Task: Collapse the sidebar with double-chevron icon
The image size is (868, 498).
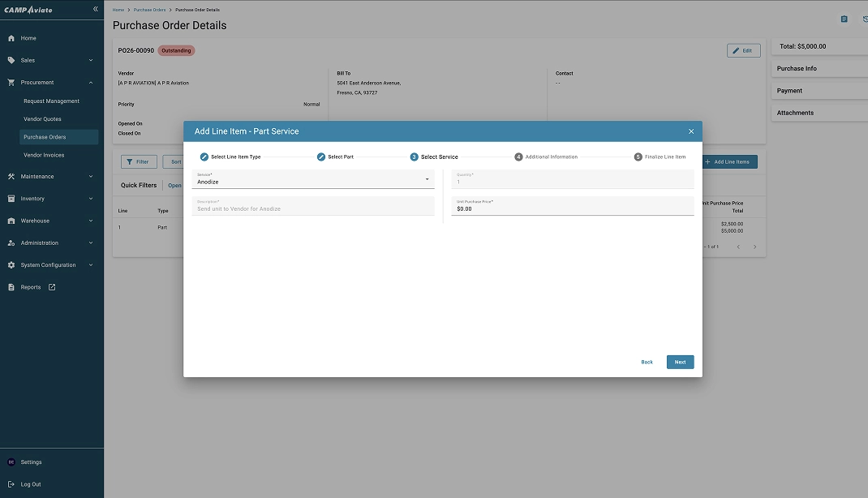Action: tap(95, 9)
